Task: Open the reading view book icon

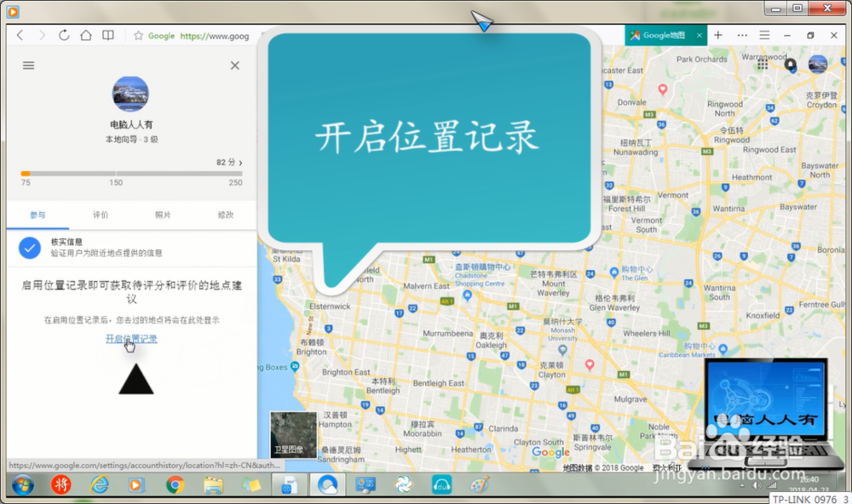Action: (x=108, y=35)
